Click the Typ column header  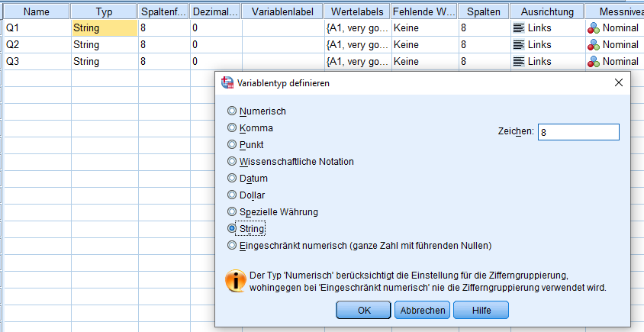click(104, 11)
